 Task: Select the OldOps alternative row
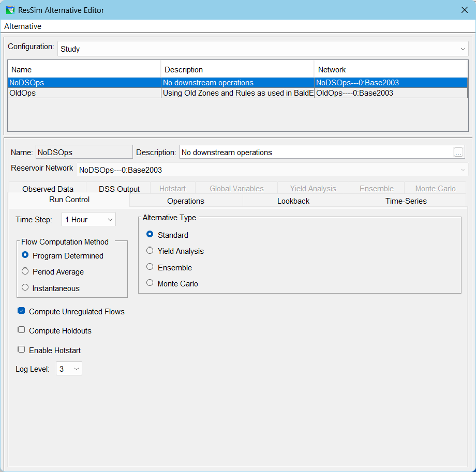(x=83, y=93)
